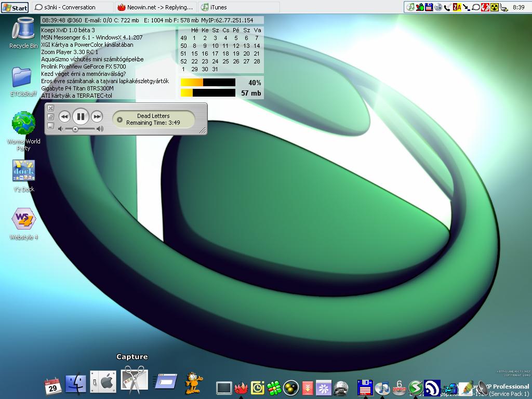Screen dimensions: 532x399
Task: Click the rewind button in iTunes player
Action: point(64,117)
